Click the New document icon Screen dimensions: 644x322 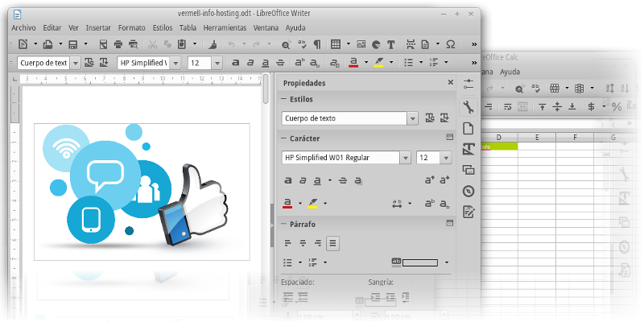pyautogui.click(x=23, y=44)
